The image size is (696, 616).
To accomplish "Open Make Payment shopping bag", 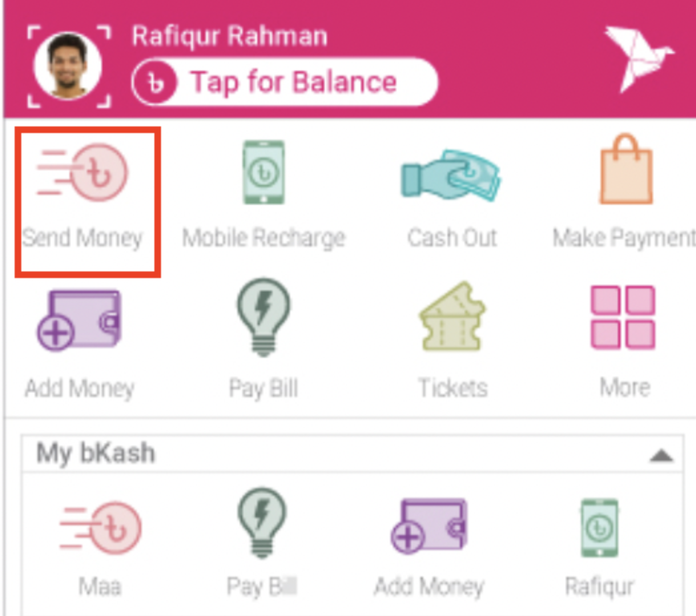I will [x=626, y=169].
